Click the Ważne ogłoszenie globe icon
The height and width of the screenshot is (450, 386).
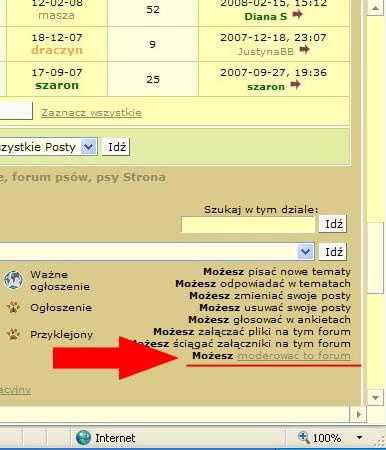point(13,280)
